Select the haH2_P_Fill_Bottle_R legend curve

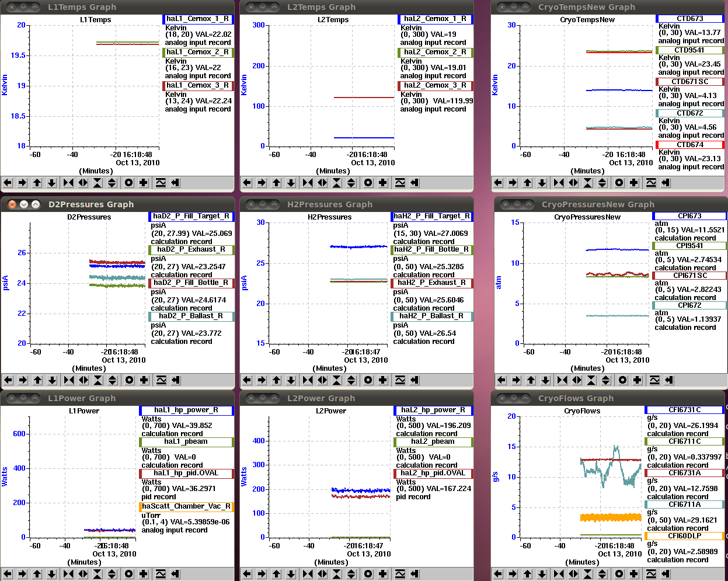pos(432,250)
